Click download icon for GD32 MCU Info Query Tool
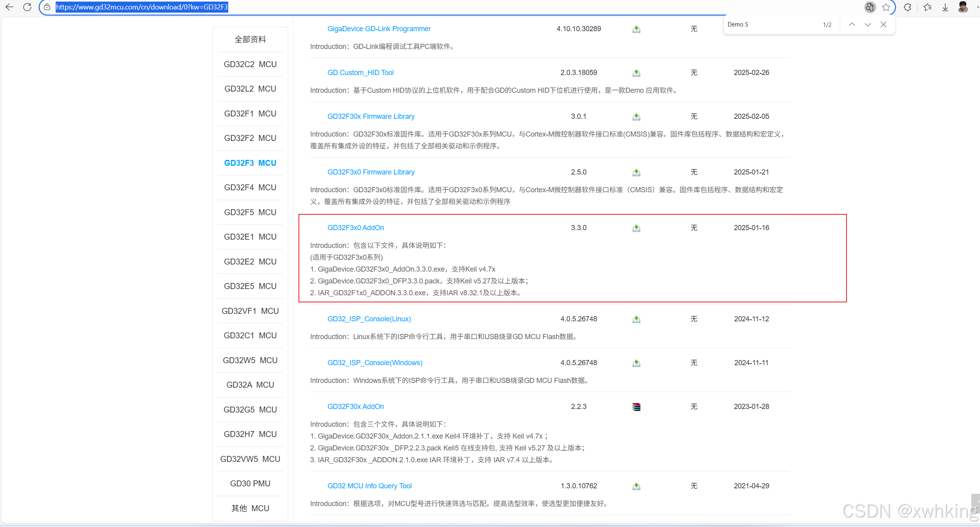980x527 pixels. tap(636, 486)
